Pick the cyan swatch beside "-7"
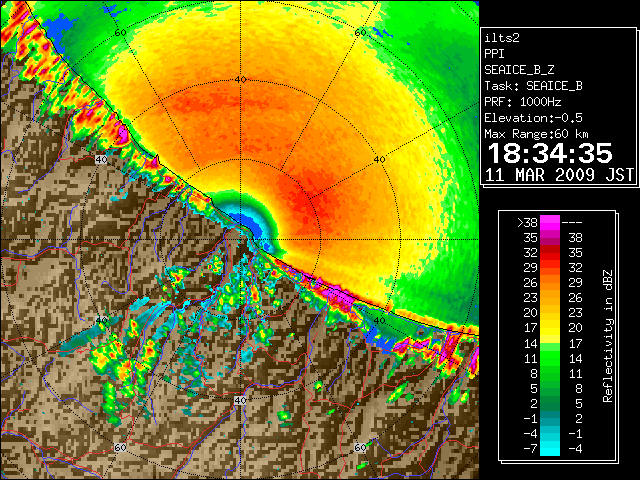The image size is (640, 480). click(x=550, y=448)
